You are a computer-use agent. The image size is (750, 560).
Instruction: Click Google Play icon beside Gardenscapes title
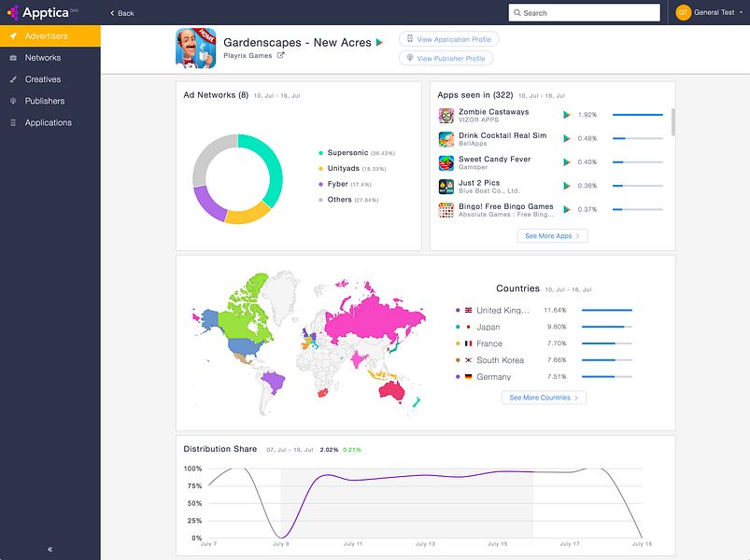point(380,43)
